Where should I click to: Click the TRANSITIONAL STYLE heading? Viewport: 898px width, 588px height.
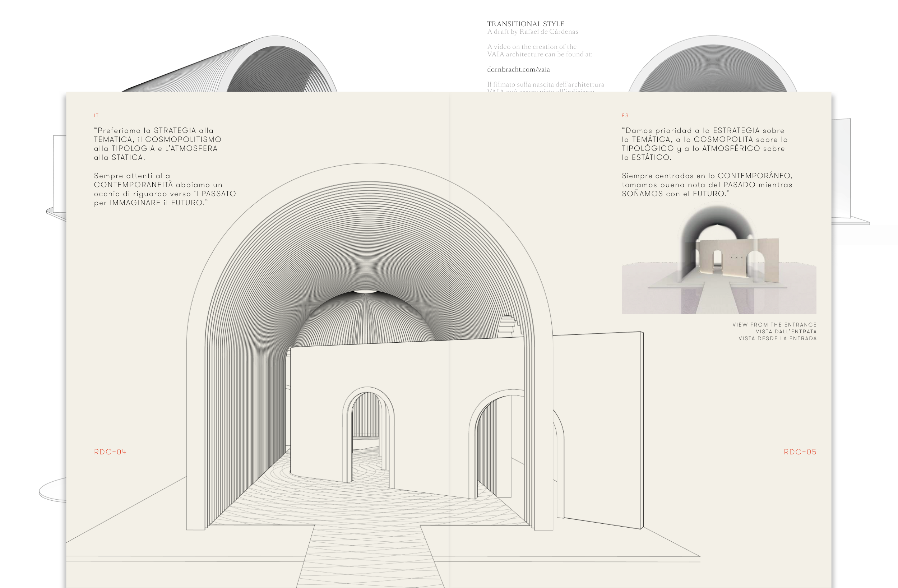(525, 24)
